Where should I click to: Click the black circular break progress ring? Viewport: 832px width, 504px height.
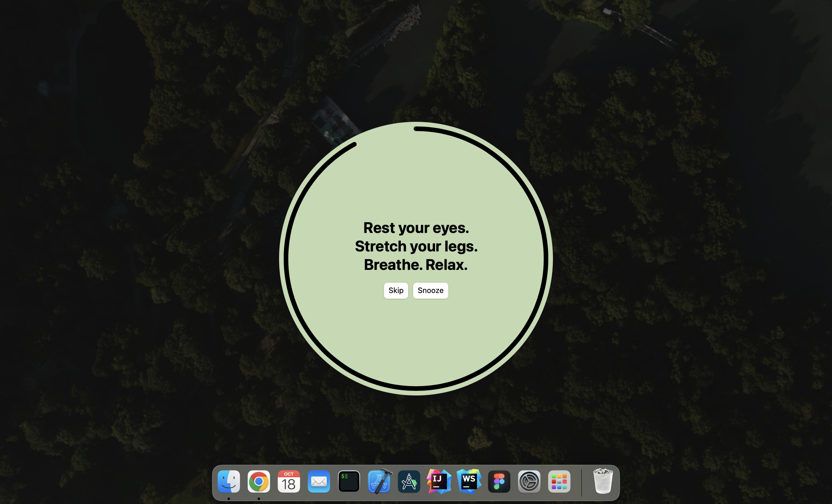(x=546, y=259)
